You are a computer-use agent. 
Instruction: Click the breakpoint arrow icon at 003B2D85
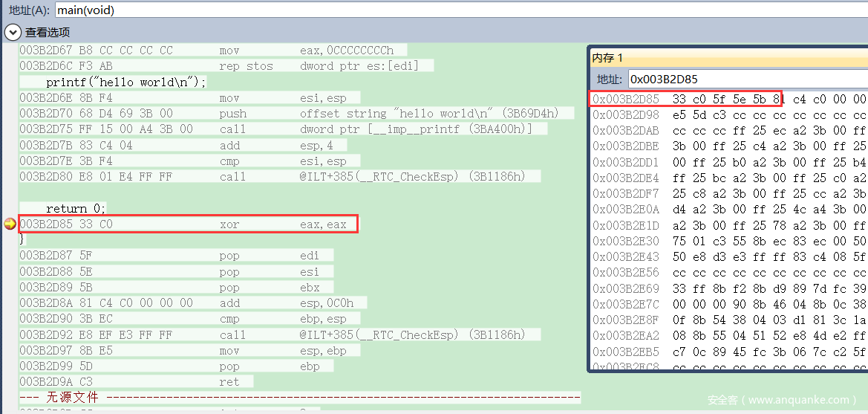tap(10, 224)
